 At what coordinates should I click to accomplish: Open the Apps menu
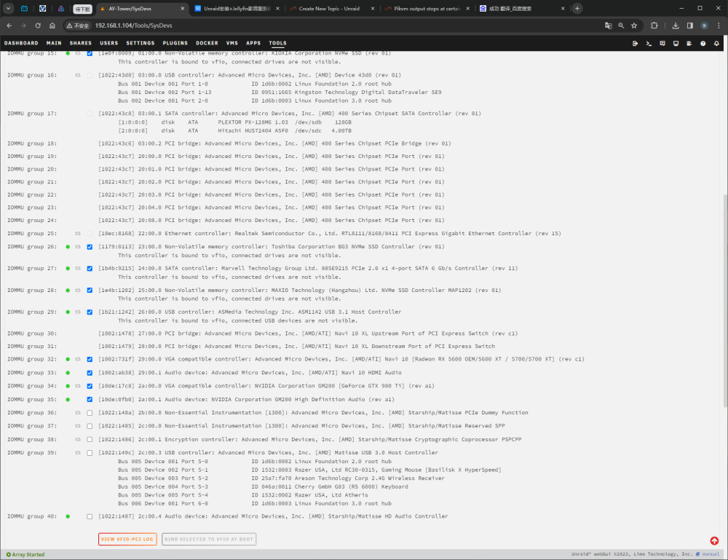(x=253, y=43)
